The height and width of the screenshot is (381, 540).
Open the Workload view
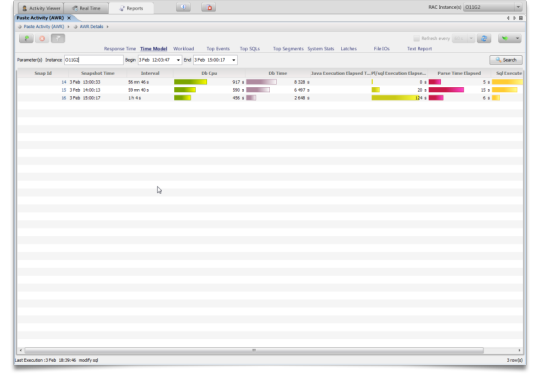click(184, 49)
